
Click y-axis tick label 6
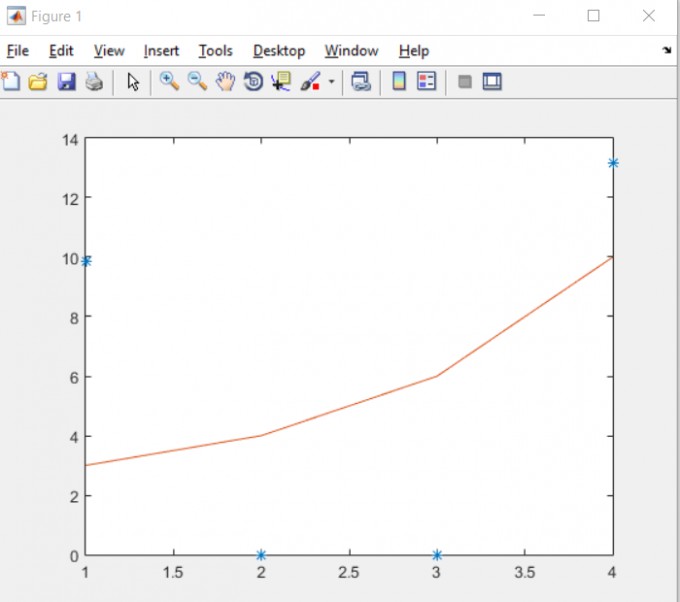(x=74, y=378)
